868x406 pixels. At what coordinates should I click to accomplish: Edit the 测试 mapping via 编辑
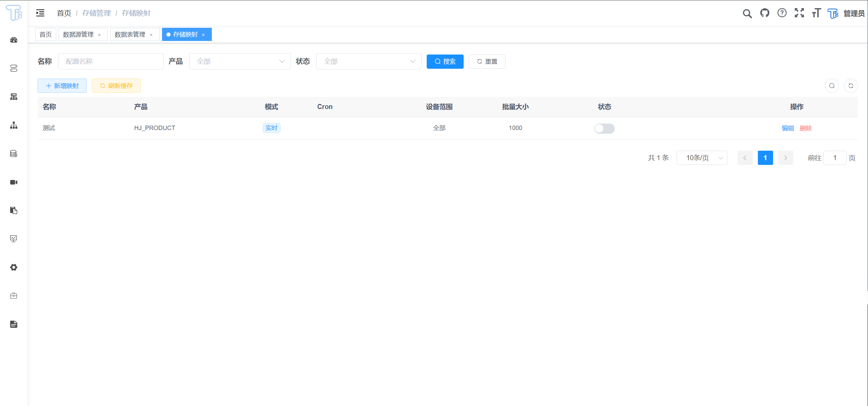tap(788, 128)
